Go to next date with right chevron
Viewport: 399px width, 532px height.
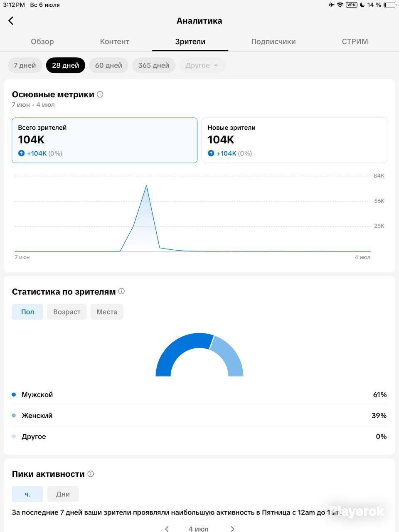[232, 529]
